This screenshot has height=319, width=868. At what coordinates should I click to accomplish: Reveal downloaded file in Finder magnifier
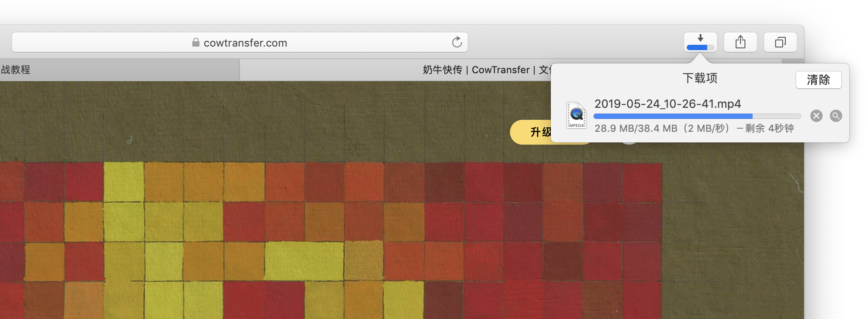[836, 116]
